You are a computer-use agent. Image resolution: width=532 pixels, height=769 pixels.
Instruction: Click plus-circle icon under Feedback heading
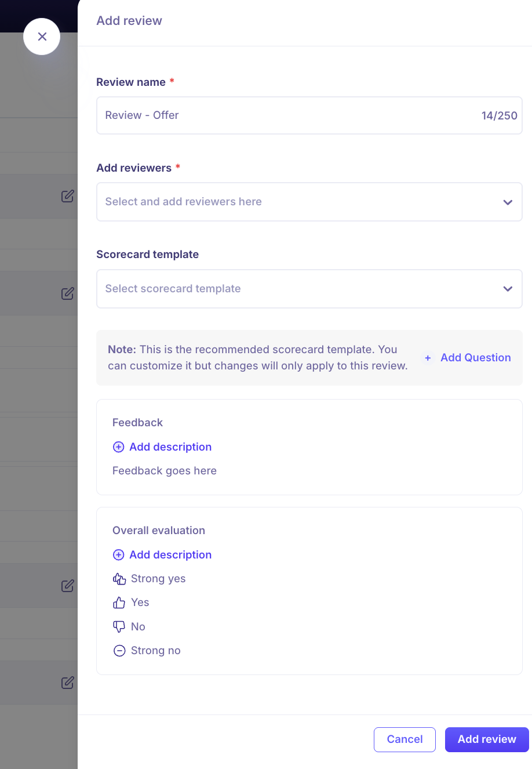[x=119, y=447]
